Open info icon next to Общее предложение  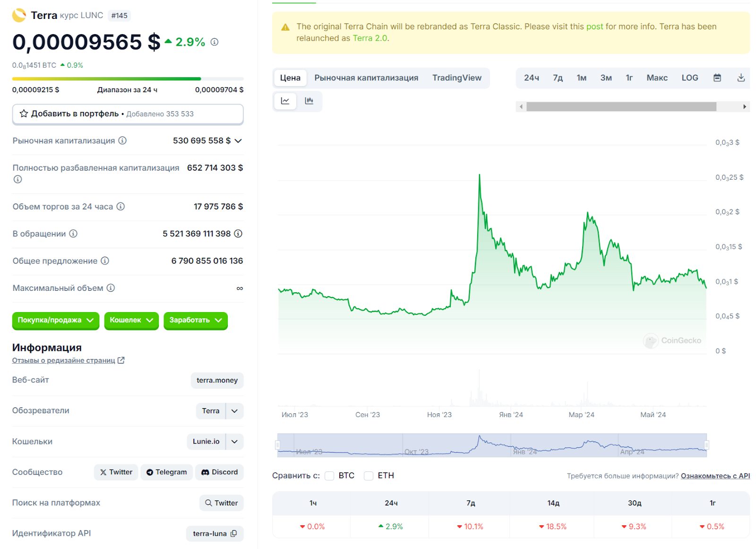click(105, 261)
